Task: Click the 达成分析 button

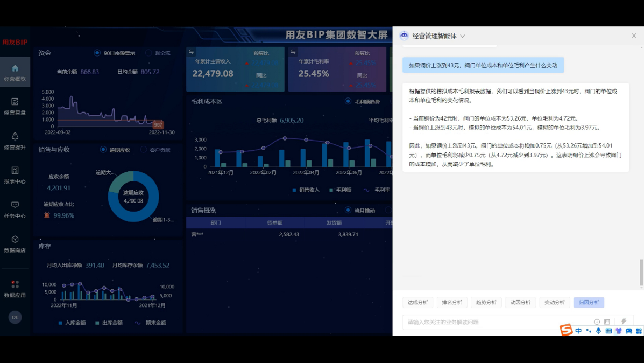Action: (417, 302)
